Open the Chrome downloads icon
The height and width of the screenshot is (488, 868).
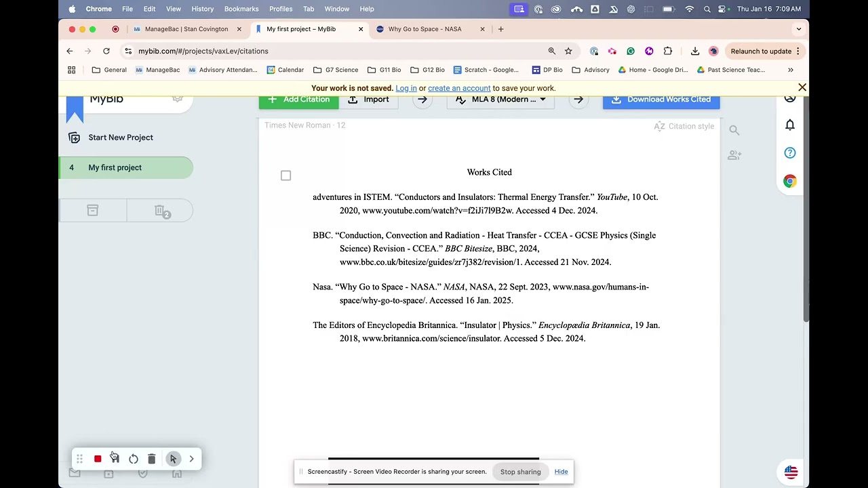point(695,51)
